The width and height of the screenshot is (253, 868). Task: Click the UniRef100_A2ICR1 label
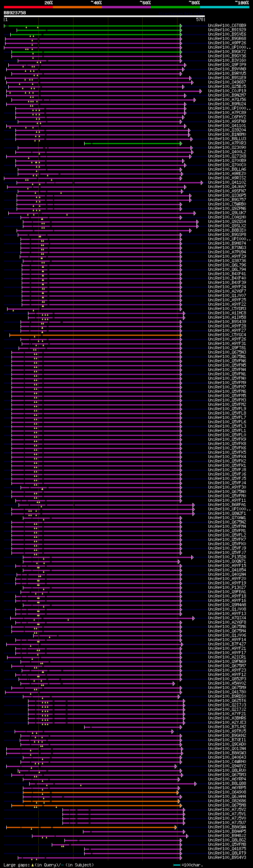click(227, 657)
